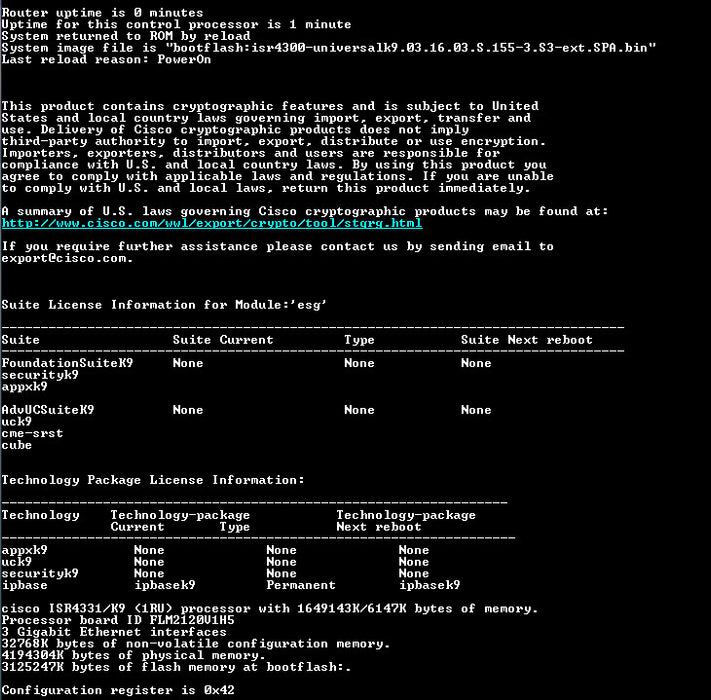
Task: Click the 'Processor board ID FLM2120V1H5' line
Action: point(118,620)
